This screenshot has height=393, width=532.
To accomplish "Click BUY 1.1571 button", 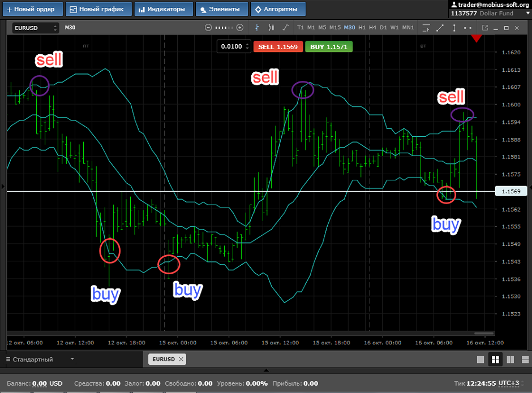I will pyautogui.click(x=329, y=47).
